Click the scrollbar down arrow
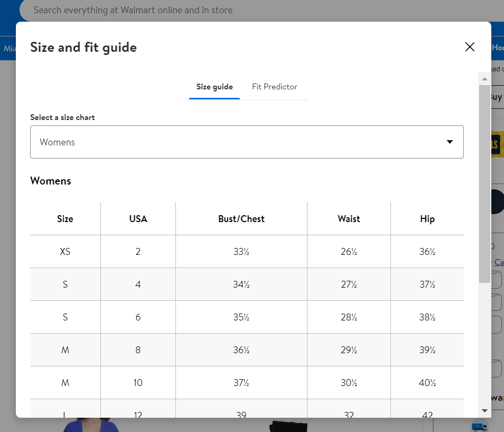 click(484, 410)
